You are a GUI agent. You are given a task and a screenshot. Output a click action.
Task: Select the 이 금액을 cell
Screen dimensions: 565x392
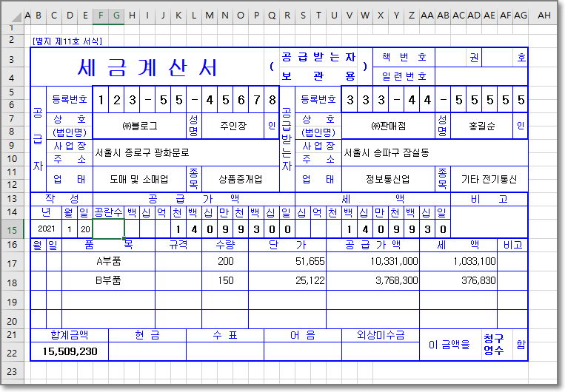tap(450, 345)
